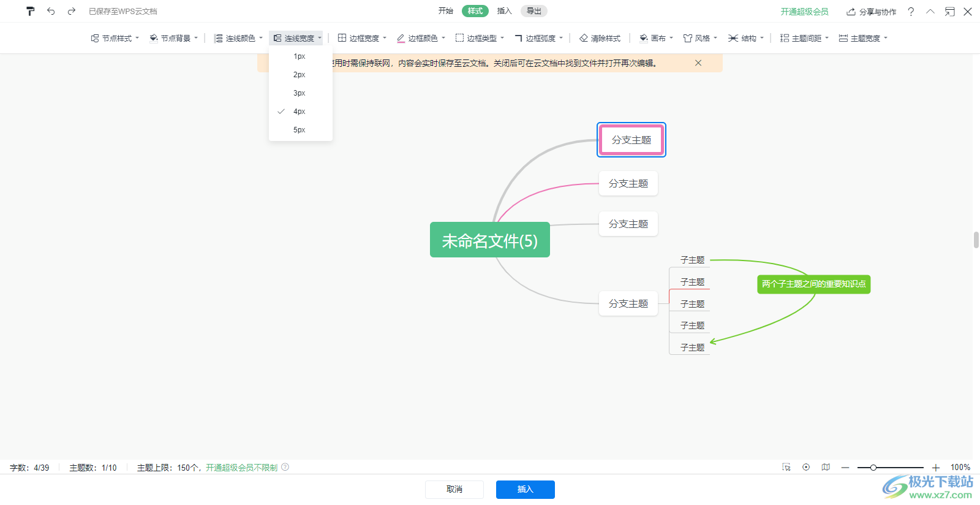Switch to the 插入 tab
980x505 pixels.
504,11
